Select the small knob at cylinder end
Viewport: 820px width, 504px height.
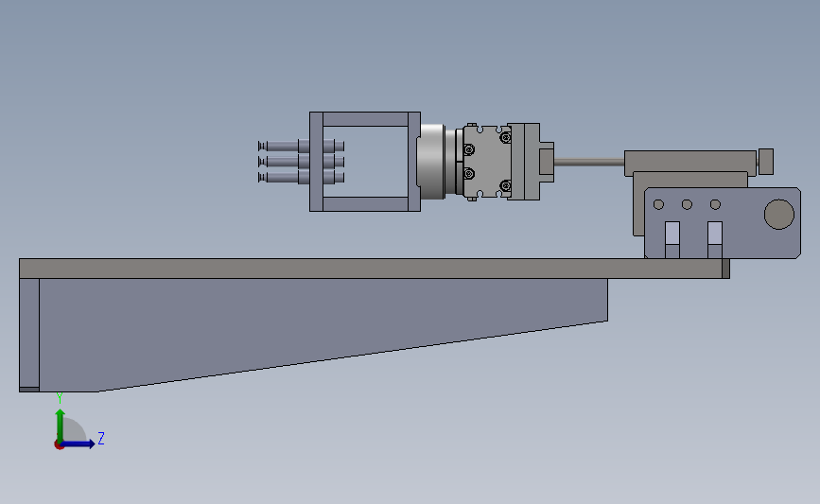(x=766, y=162)
